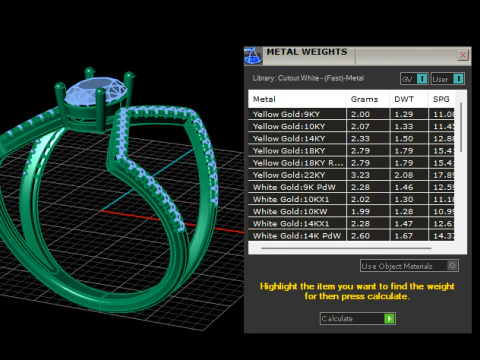The height and width of the screenshot is (360, 480).
Task: Select the Yellow Gold:14KY row
Action: click(351, 138)
